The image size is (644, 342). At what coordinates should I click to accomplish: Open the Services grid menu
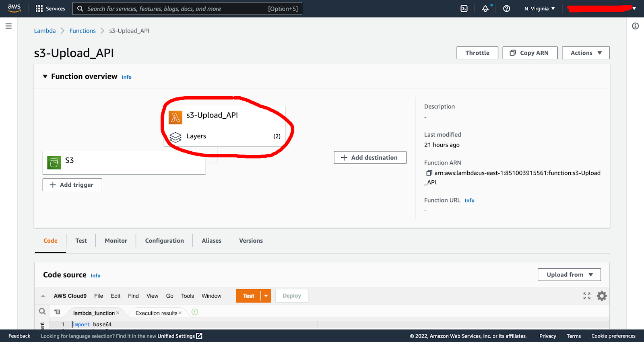tap(50, 8)
